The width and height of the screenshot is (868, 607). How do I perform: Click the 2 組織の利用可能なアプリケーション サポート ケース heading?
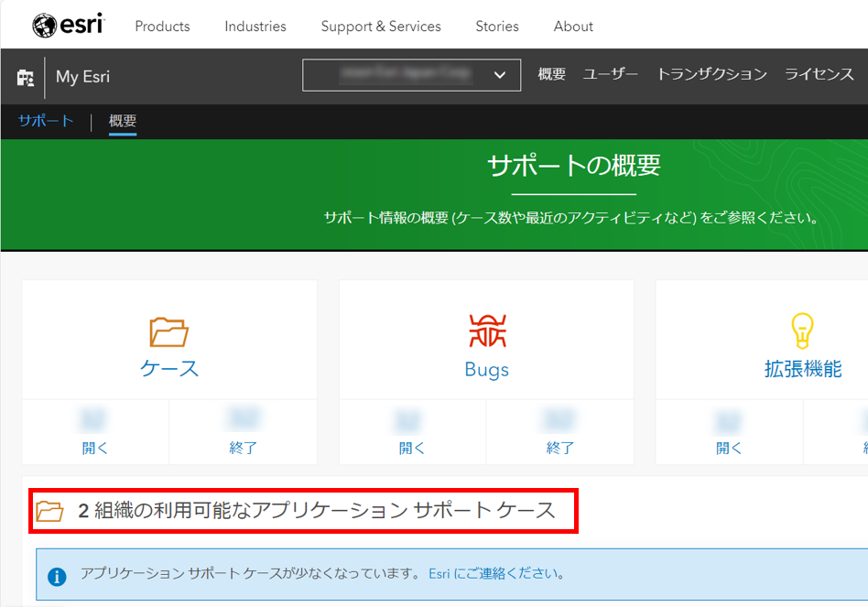pos(317,510)
